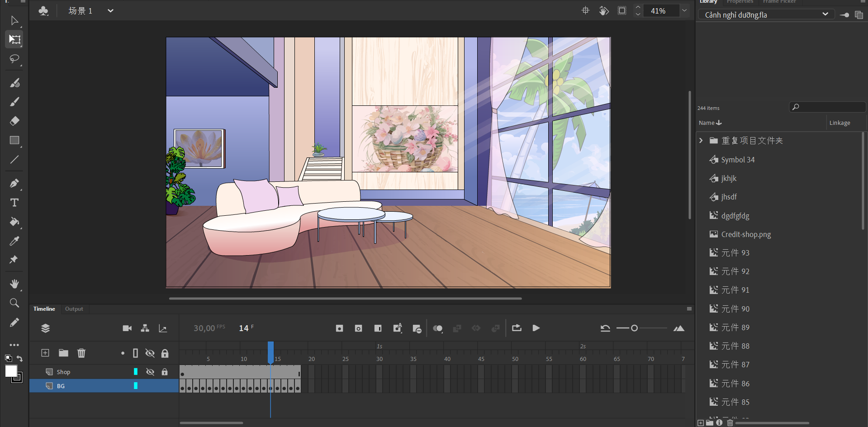Switch to the Output tab

[x=74, y=309]
